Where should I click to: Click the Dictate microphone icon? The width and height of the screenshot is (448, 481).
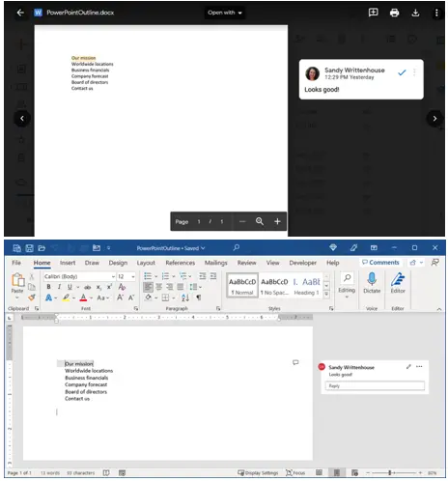click(372, 283)
